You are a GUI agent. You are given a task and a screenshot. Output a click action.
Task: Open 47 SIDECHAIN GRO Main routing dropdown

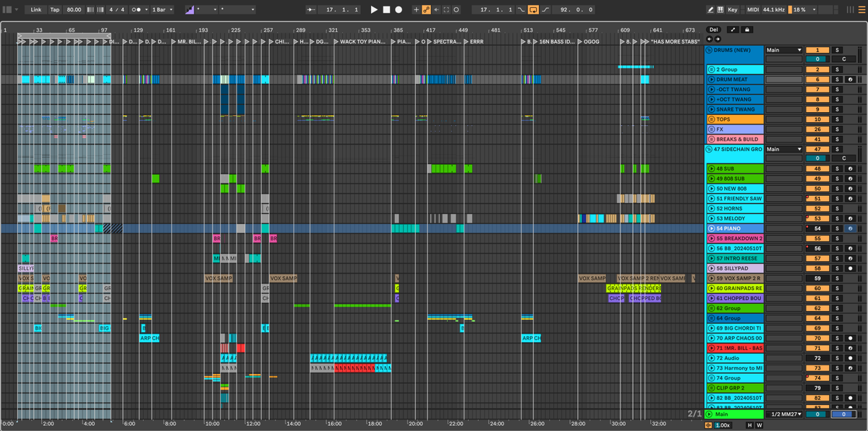tap(784, 149)
